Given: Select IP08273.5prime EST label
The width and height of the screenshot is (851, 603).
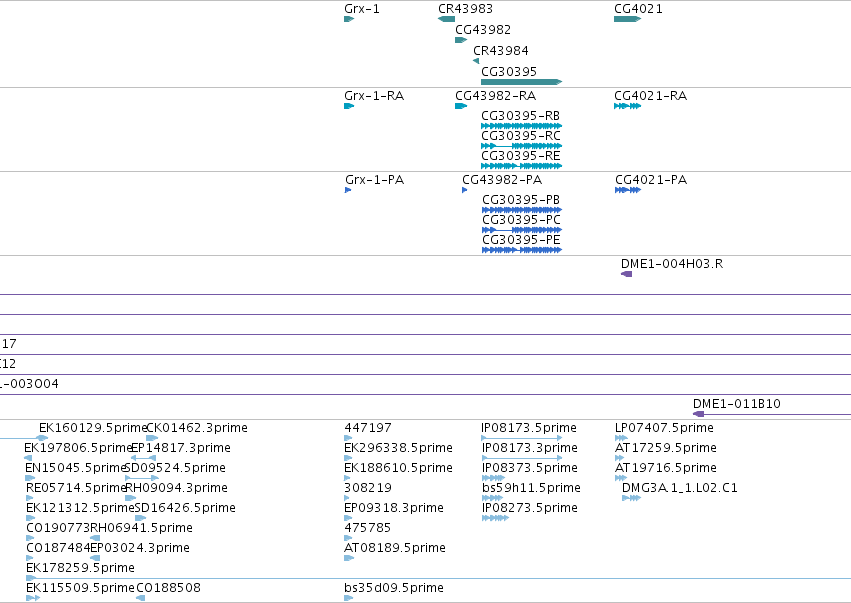Looking at the screenshot, I should pos(530,508).
